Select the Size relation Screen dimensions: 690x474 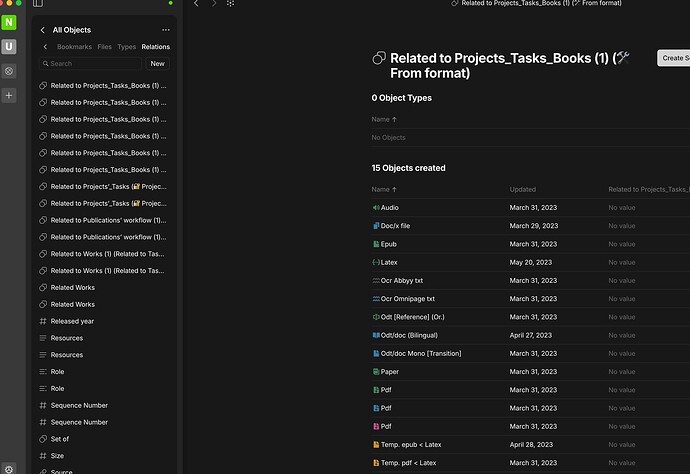[x=104, y=456]
